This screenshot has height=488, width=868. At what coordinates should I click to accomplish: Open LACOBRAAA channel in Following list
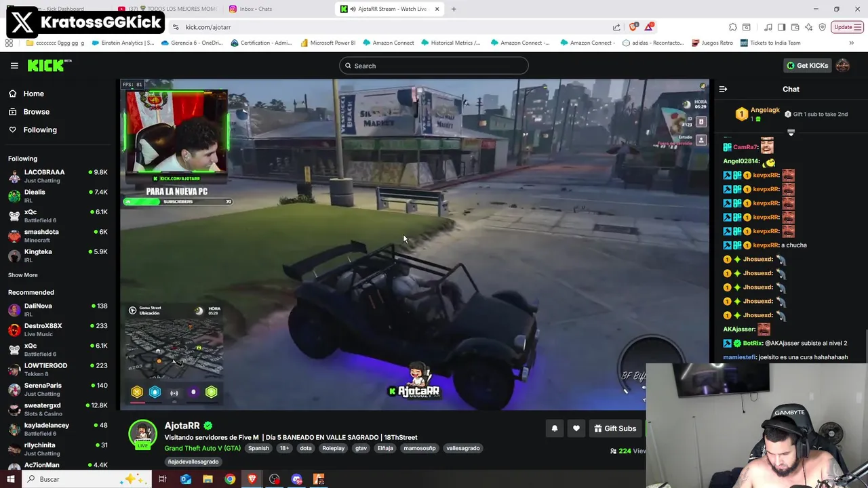[x=58, y=176]
